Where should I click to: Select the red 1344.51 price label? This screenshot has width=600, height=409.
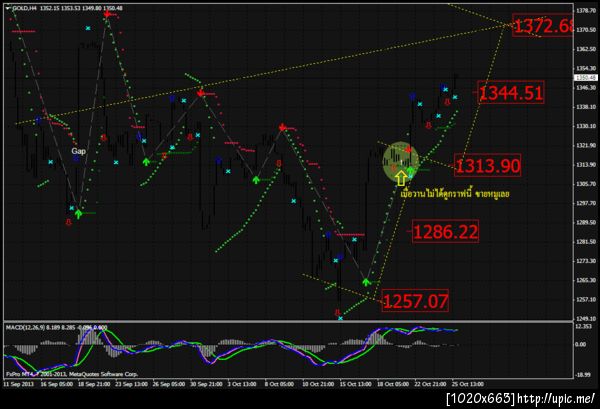[x=511, y=93]
